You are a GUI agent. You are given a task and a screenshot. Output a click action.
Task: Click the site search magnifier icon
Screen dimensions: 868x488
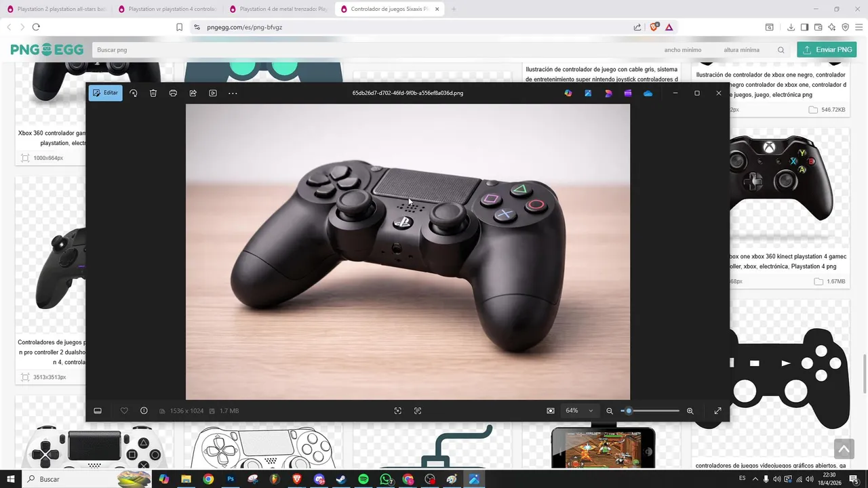(781, 49)
